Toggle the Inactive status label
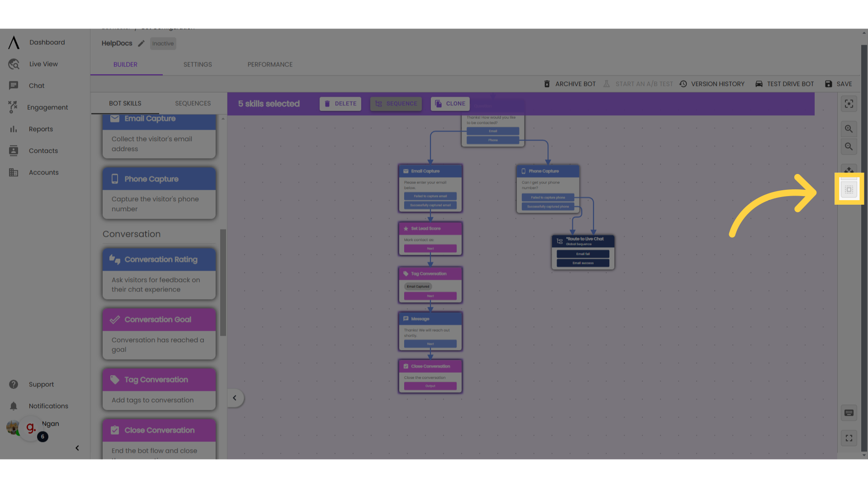This screenshot has width=868, height=488. coord(163,43)
